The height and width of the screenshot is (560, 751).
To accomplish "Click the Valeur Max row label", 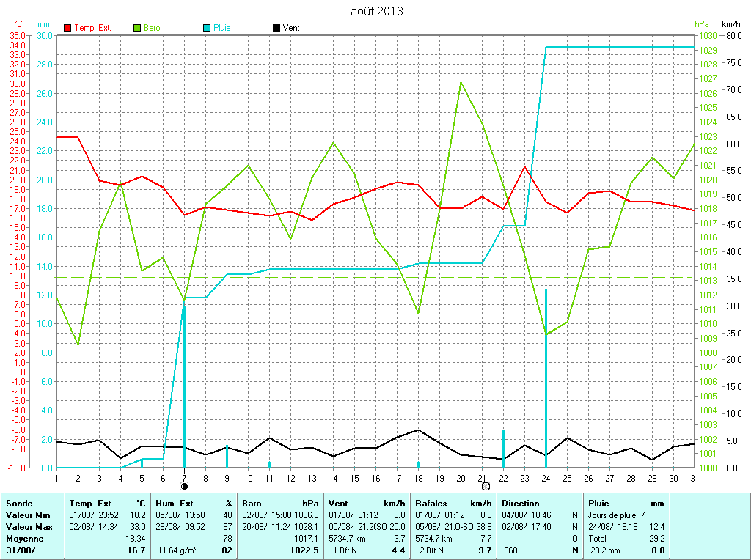I will (29, 527).
